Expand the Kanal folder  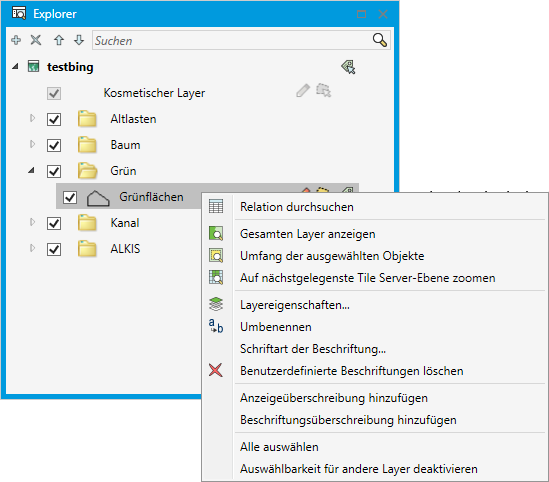32,222
